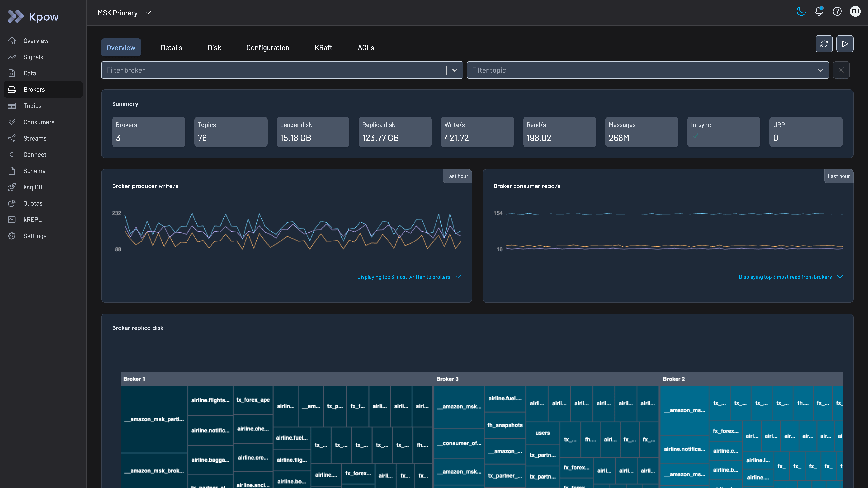
Task: Open notifications bell icon
Action: (819, 11)
